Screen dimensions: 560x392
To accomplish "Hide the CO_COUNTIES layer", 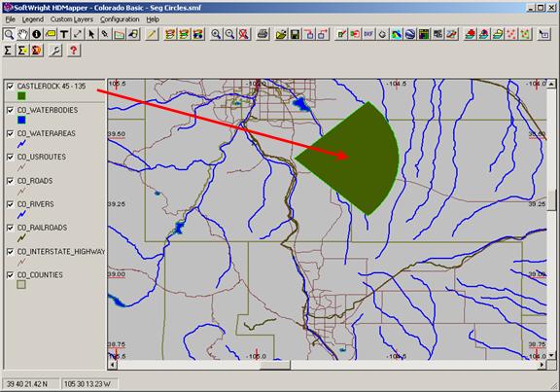I will tap(11, 275).
